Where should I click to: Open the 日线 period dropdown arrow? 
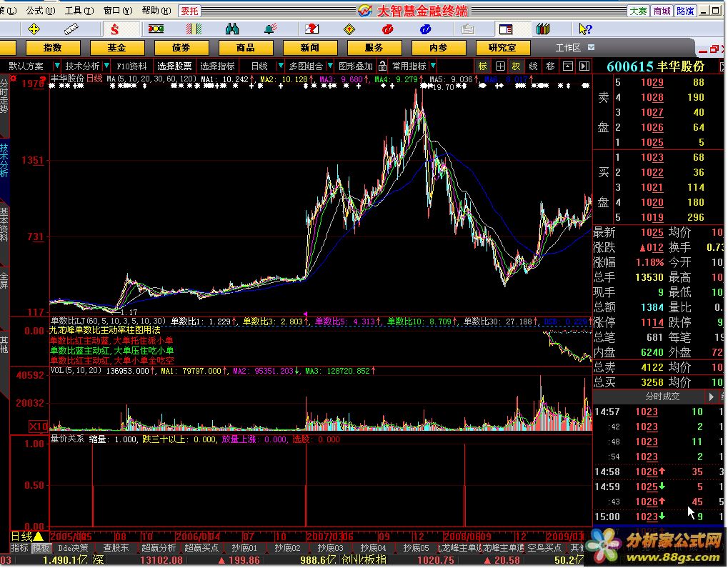[x=280, y=66]
